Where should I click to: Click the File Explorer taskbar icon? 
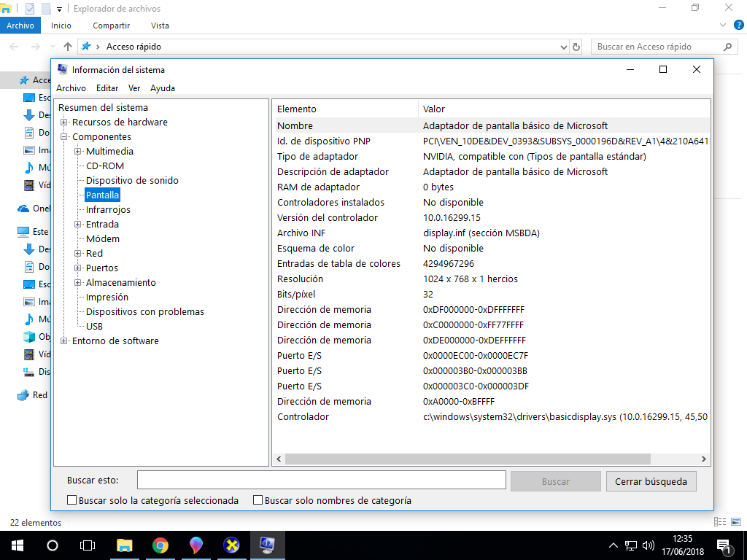point(125,545)
